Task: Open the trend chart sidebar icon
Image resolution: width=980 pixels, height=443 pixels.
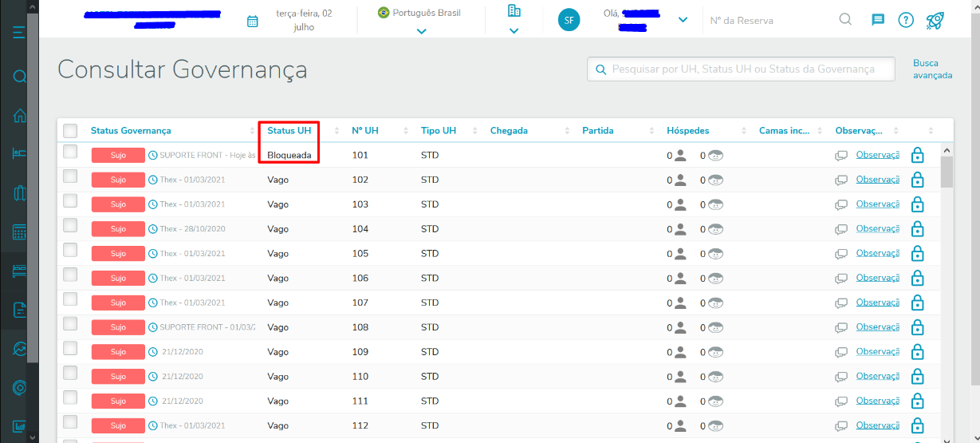Action: coord(20,349)
